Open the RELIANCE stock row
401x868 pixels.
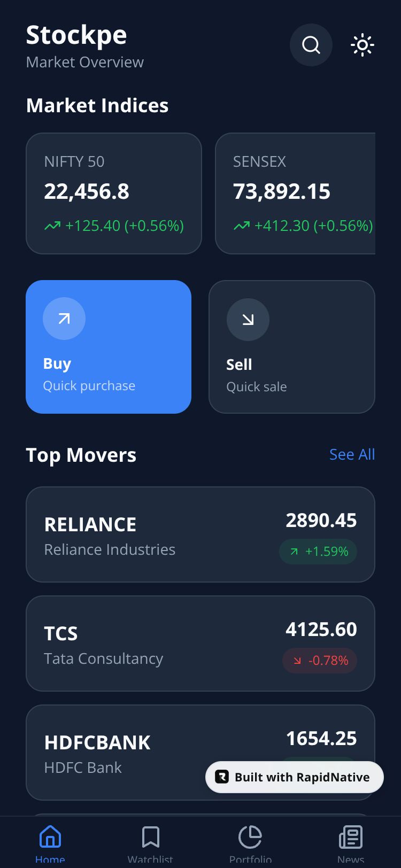click(x=200, y=534)
